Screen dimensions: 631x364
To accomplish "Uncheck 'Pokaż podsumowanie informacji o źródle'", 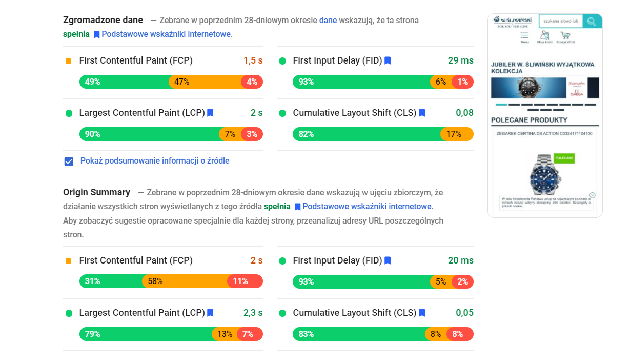I will click(x=68, y=161).
